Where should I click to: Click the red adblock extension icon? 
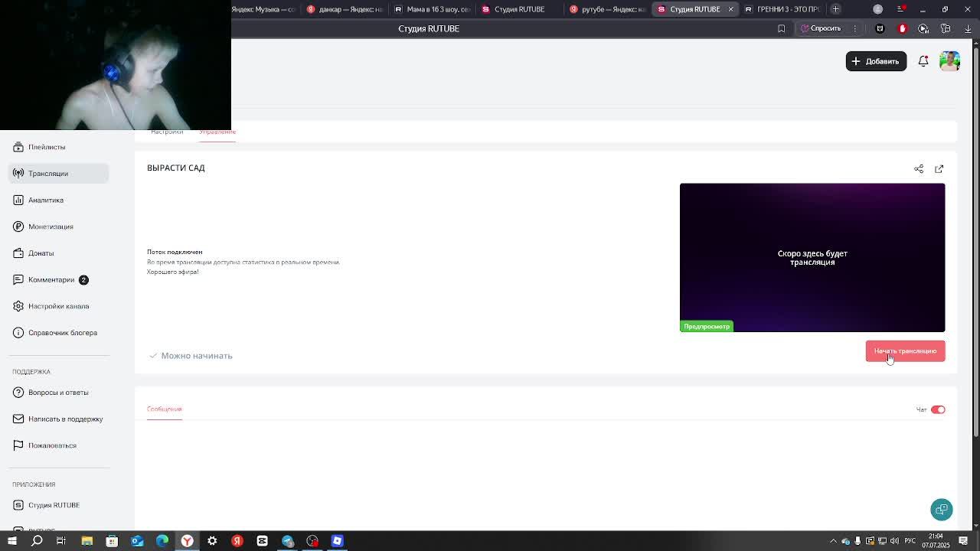tap(902, 28)
